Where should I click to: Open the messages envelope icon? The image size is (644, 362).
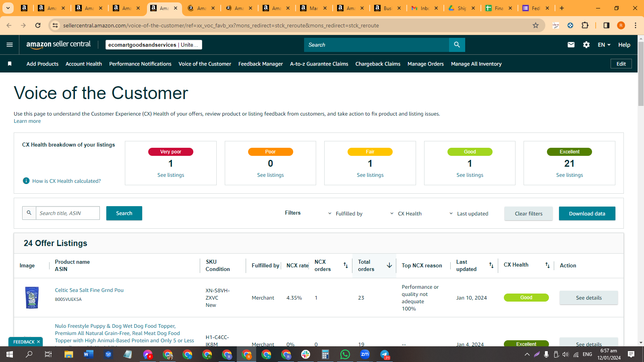coord(571,45)
